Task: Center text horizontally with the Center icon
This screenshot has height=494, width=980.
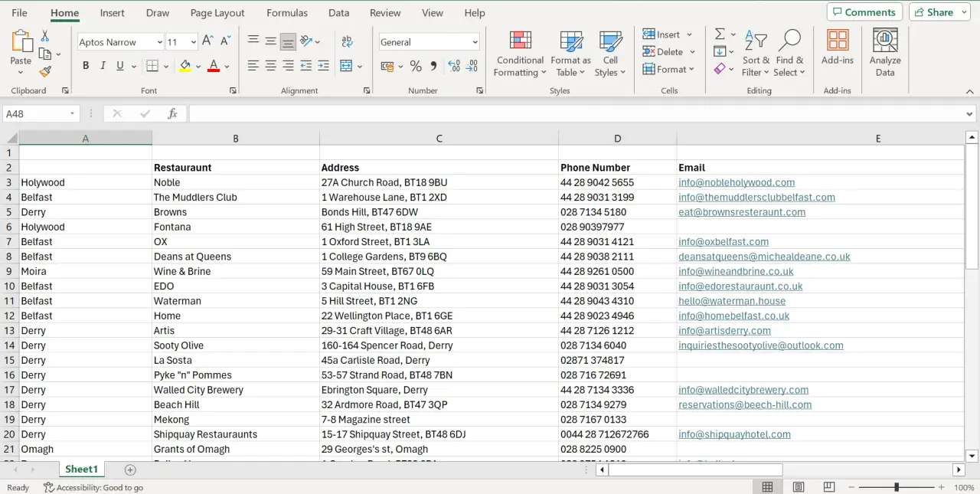Action: (x=270, y=67)
